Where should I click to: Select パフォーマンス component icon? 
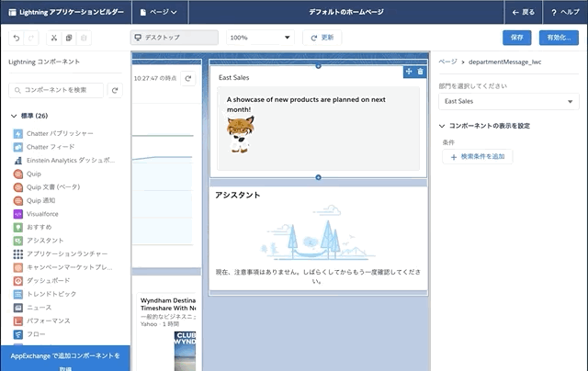point(18,321)
